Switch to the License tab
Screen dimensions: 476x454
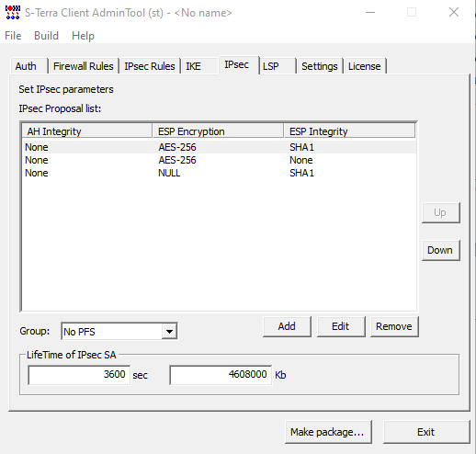click(x=365, y=66)
